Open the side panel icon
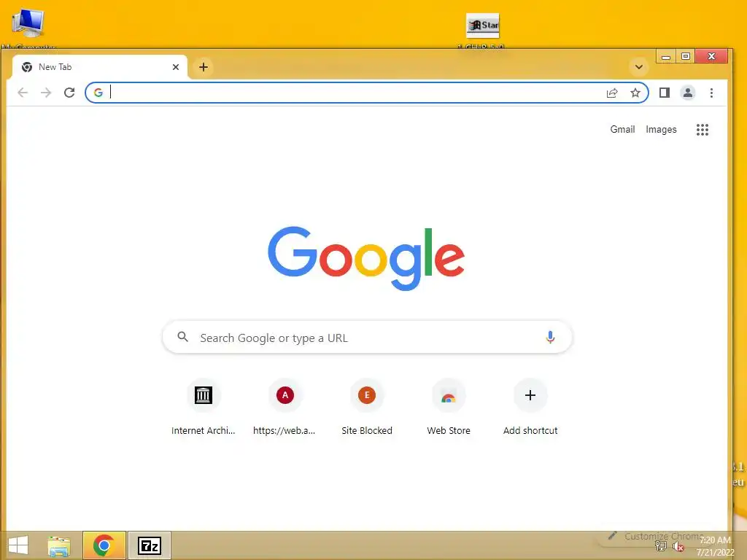Viewport: 747px width, 560px height. [x=665, y=93]
